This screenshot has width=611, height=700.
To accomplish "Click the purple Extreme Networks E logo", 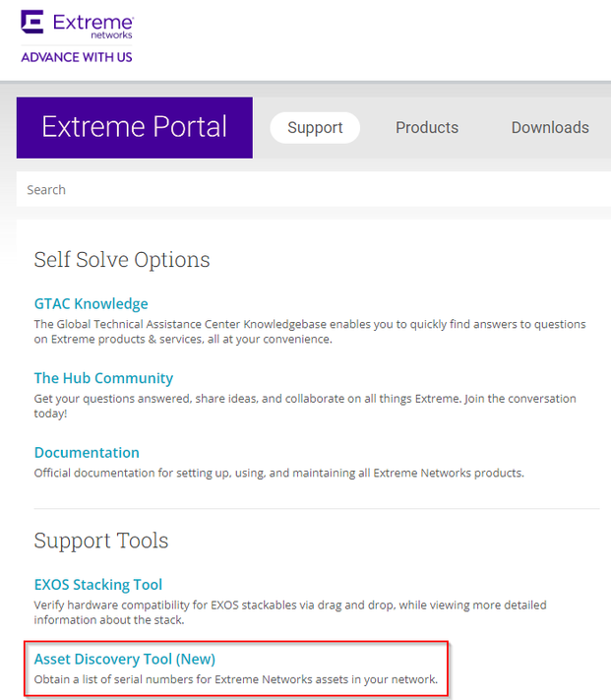I will click(32, 23).
